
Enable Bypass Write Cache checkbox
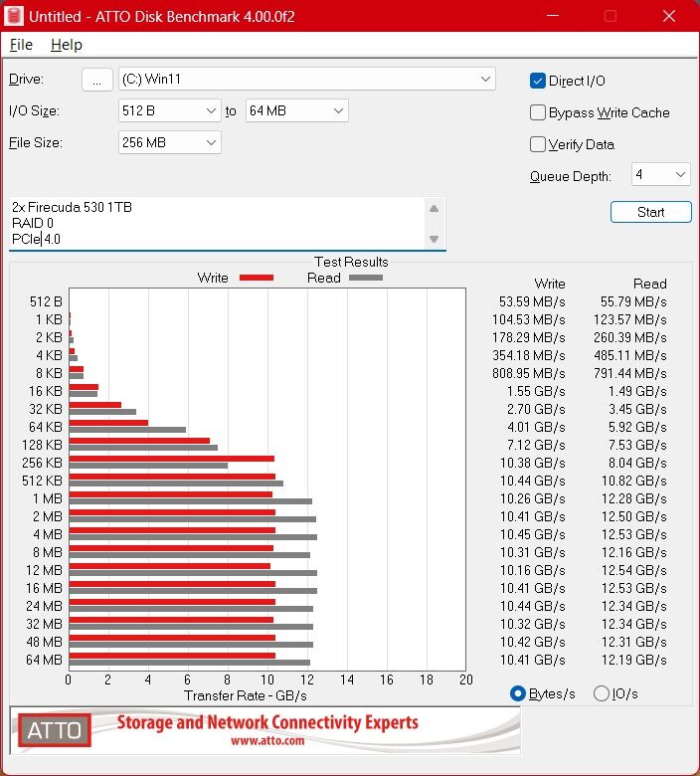(x=538, y=112)
